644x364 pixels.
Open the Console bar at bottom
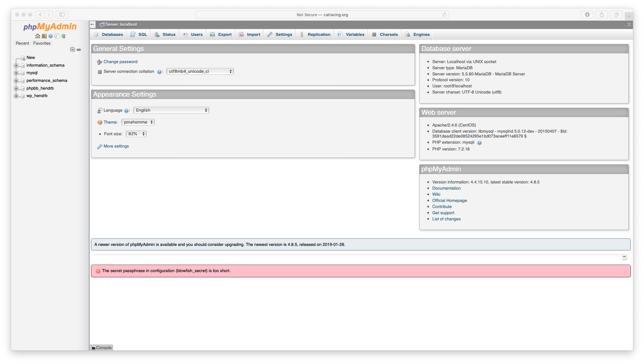tap(102, 348)
